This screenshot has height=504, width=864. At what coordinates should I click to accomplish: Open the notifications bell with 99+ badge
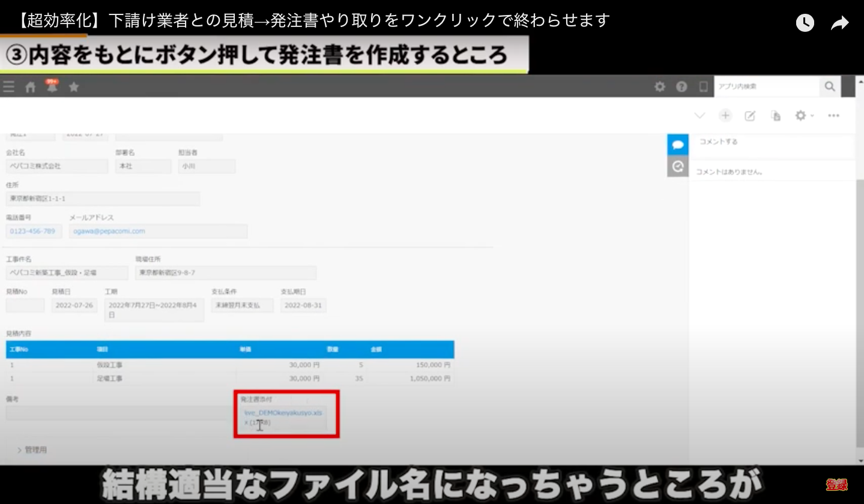(x=52, y=86)
